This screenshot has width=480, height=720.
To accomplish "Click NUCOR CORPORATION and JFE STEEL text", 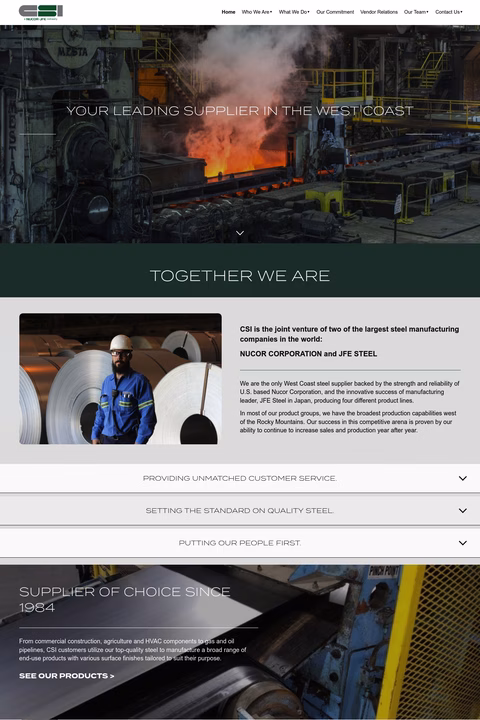I will [x=308, y=354].
